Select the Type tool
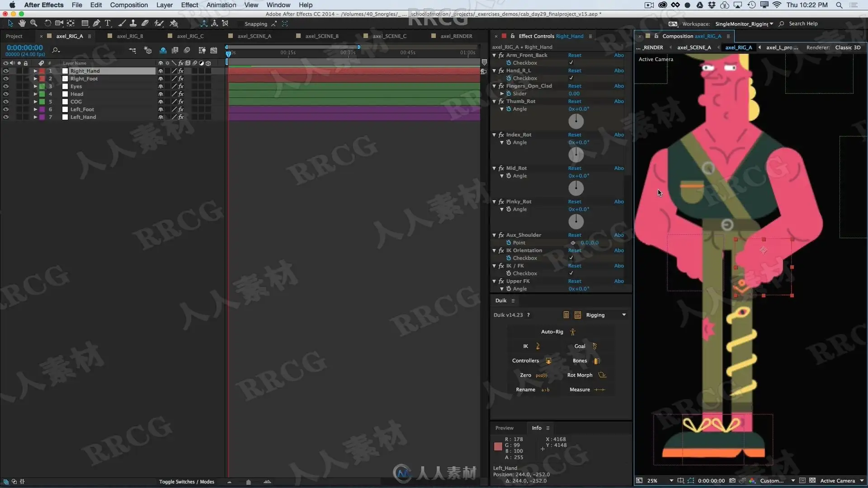 pos(108,23)
